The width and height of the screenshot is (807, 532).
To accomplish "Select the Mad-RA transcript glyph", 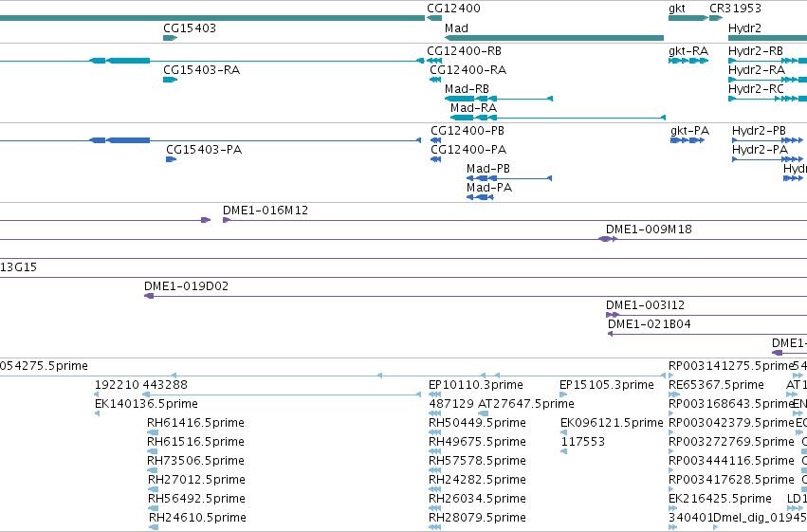I will [x=558, y=118].
